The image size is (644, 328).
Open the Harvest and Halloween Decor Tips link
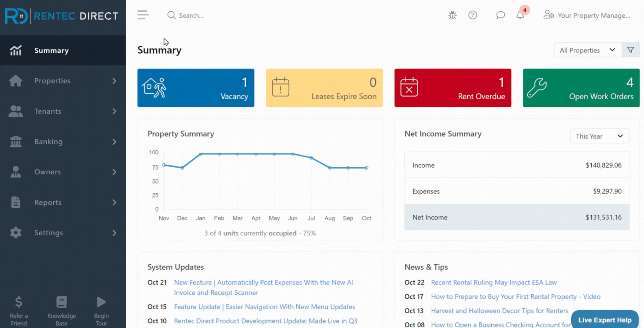(x=499, y=311)
